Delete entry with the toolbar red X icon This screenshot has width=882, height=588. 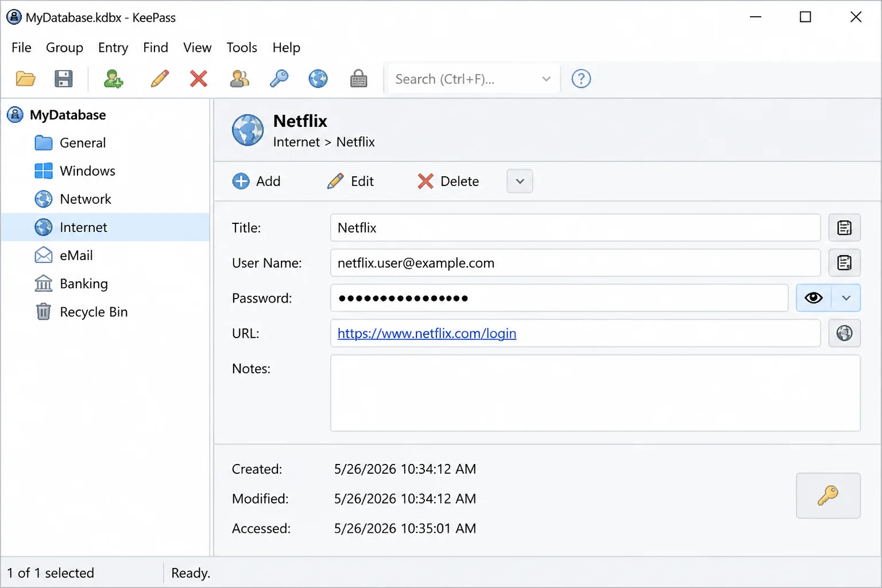tap(199, 79)
